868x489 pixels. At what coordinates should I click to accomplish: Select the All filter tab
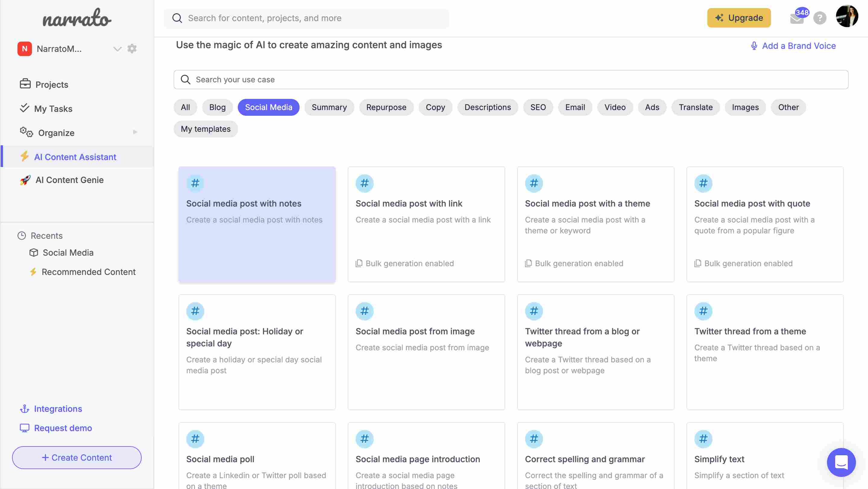point(185,107)
